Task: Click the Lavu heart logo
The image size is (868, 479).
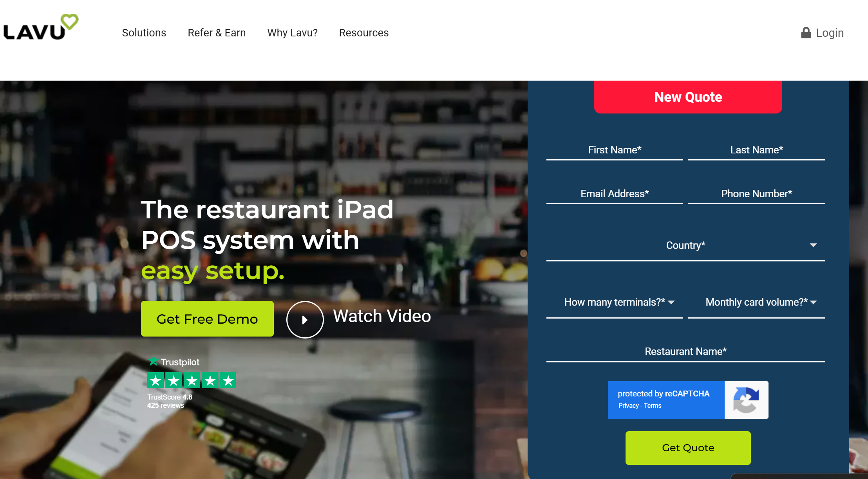Action: 41,27
